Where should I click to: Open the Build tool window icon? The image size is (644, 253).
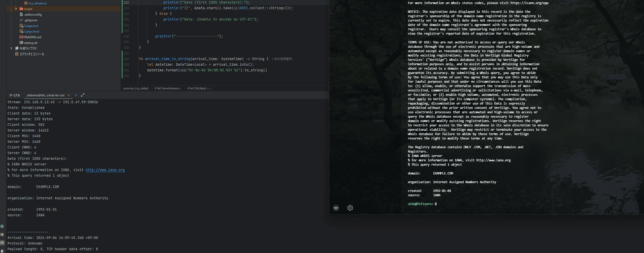click(2, 235)
